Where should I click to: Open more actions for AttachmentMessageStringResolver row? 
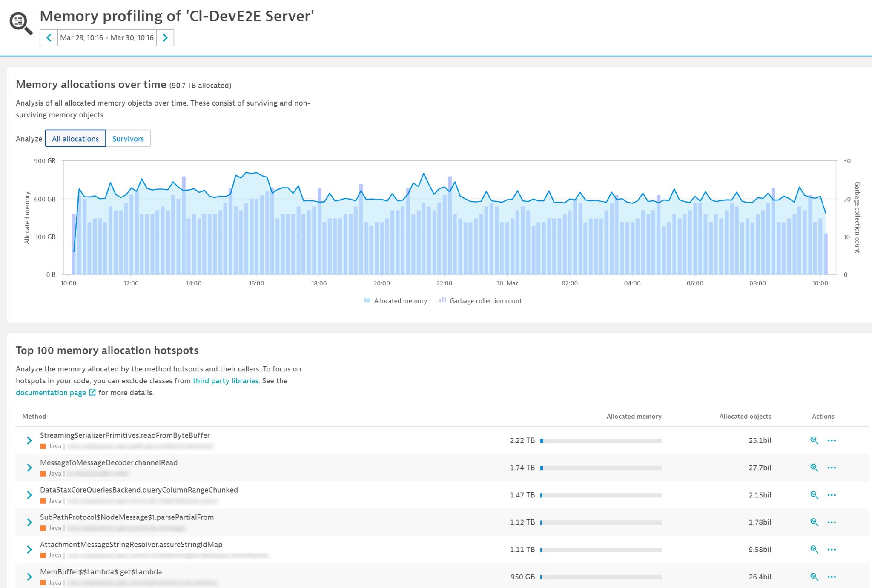click(x=832, y=549)
